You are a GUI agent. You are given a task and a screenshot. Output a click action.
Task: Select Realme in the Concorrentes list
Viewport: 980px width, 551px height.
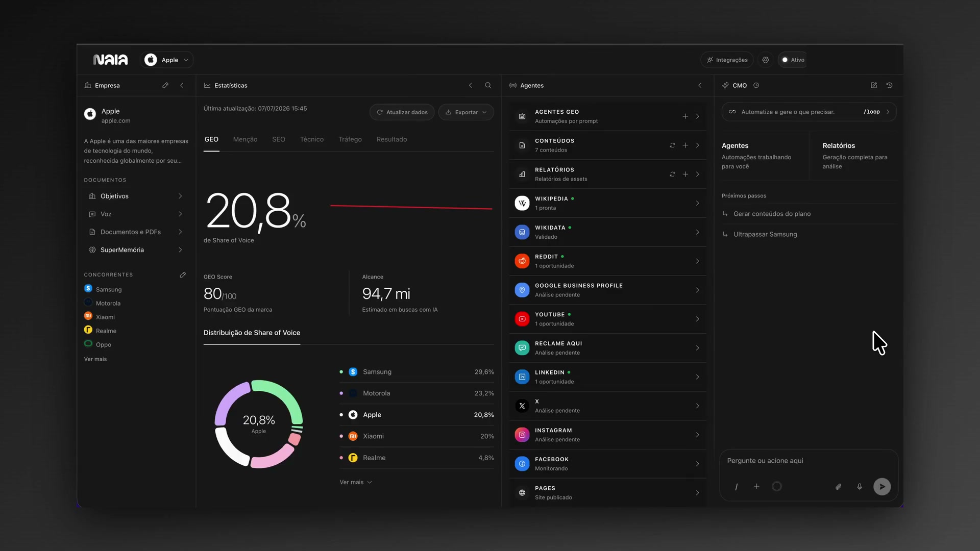pyautogui.click(x=101, y=331)
